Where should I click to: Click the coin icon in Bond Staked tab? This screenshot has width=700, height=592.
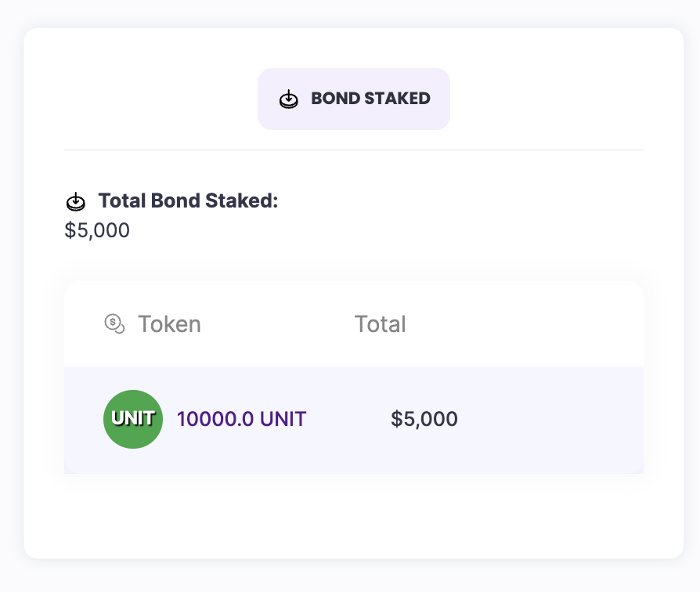coord(289,99)
